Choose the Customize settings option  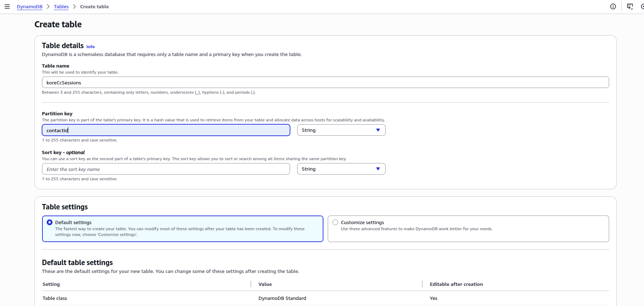[335, 222]
